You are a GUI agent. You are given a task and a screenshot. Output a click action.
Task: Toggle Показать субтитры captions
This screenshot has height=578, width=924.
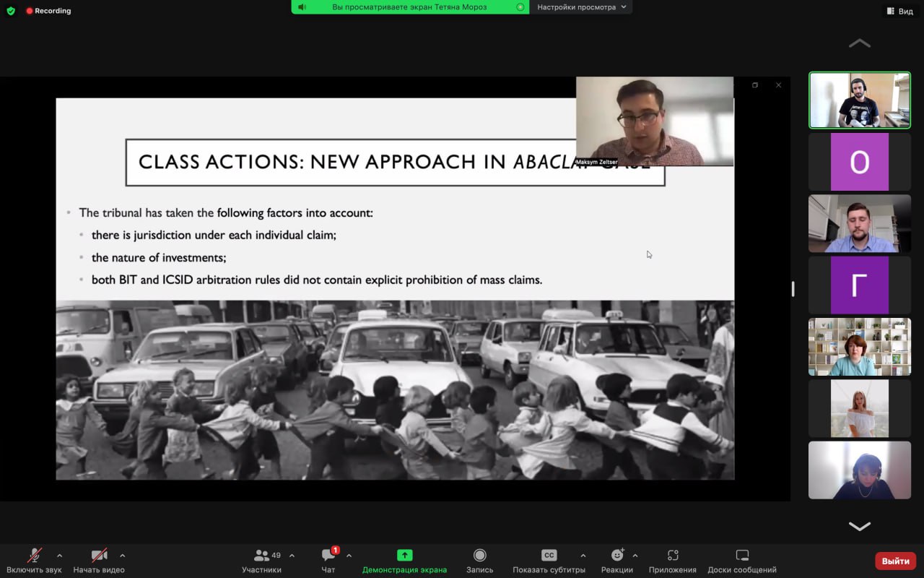[549, 556]
